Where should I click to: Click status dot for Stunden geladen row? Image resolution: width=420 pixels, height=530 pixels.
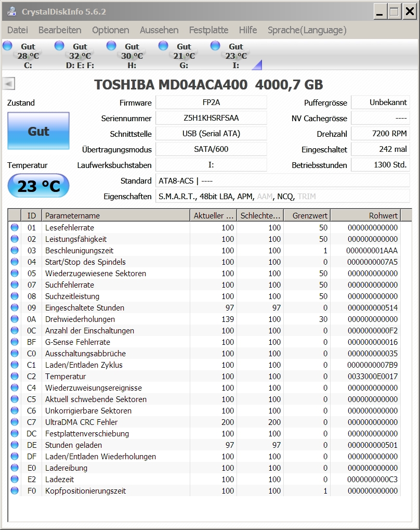(15, 445)
